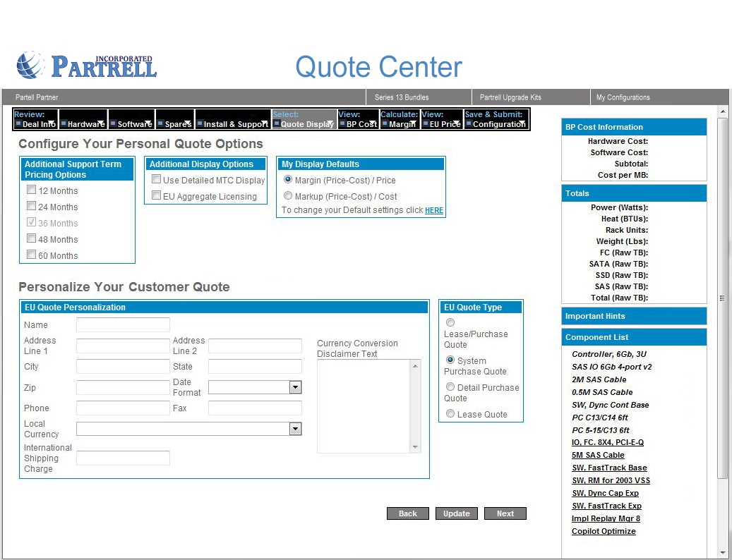Switch to the Partell Partner tab
Viewport: 732px width, 560px height.
(x=37, y=97)
